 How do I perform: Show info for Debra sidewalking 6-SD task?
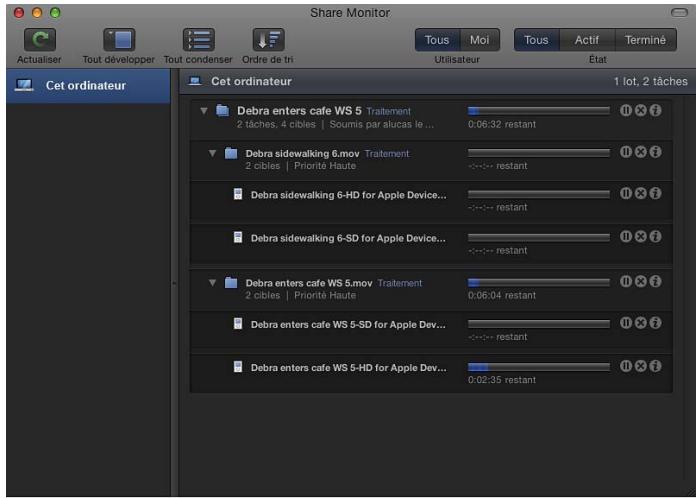pos(656,236)
